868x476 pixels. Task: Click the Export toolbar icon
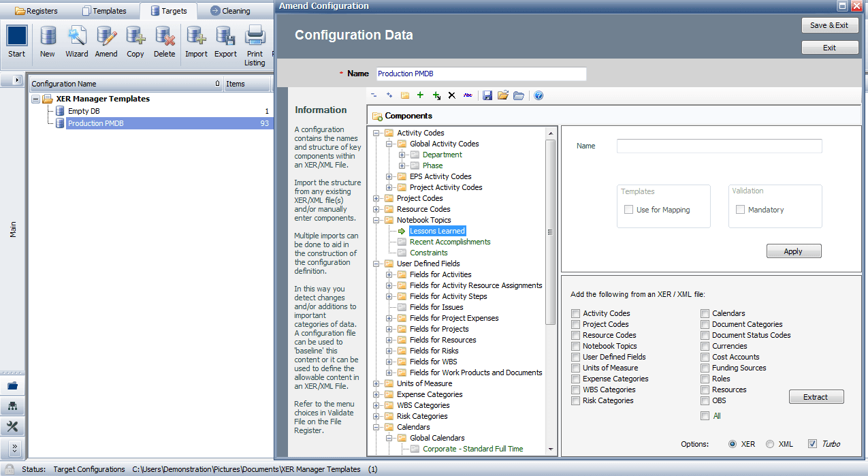click(x=226, y=42)
